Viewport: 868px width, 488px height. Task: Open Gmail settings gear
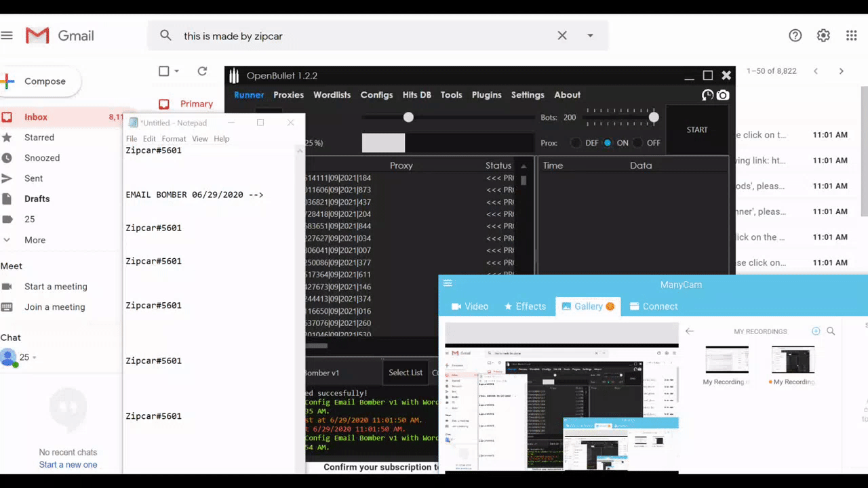click(x=823, y=35)
